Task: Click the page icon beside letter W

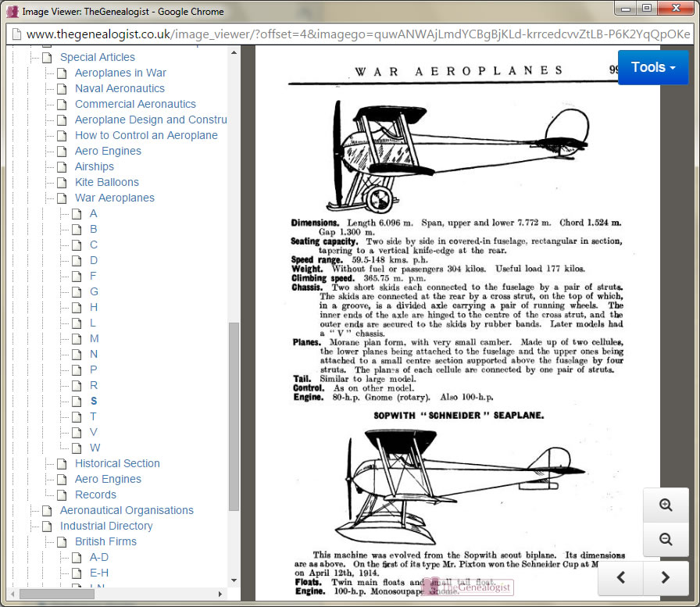Action: 77,448
